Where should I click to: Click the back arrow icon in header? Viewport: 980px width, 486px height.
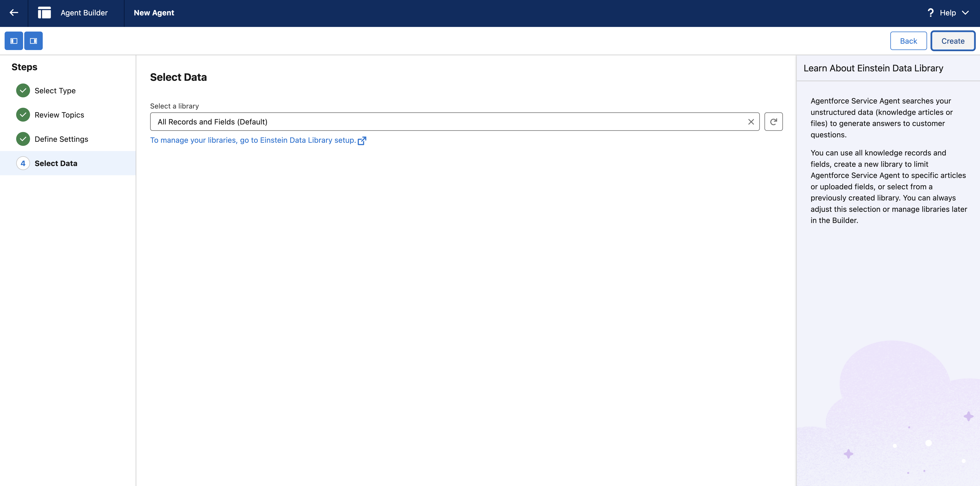click(x=14, y=13)
